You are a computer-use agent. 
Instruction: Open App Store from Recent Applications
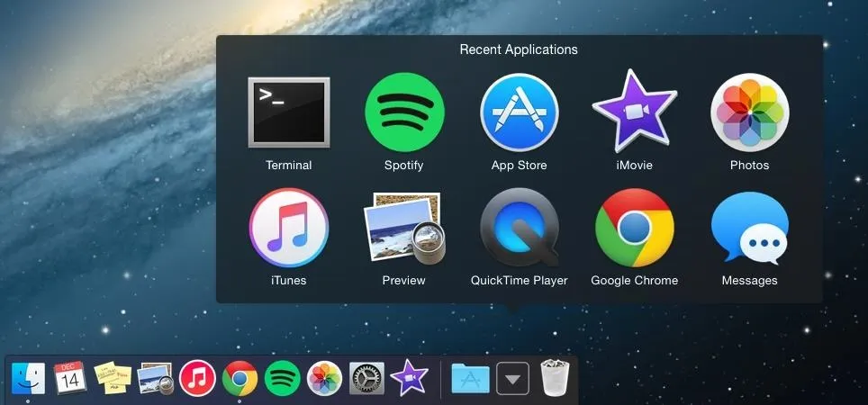pyautogui.click(x=520, y=112)
